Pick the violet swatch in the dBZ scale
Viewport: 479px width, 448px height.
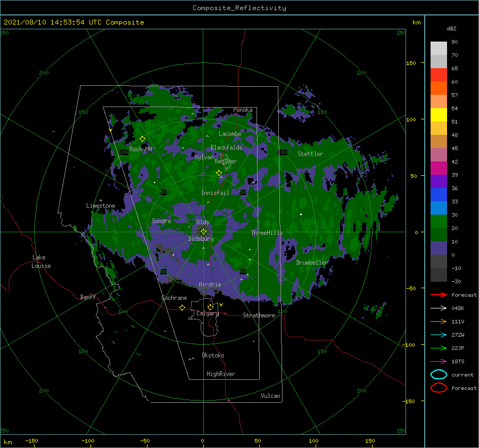(x=439, y=181)
